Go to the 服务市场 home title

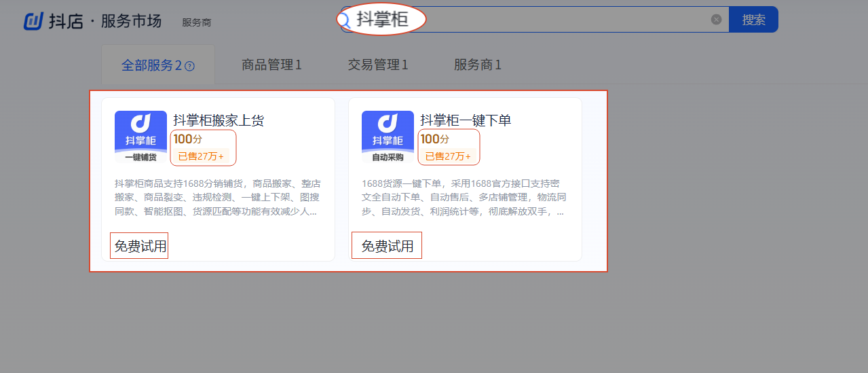point(131,21)
